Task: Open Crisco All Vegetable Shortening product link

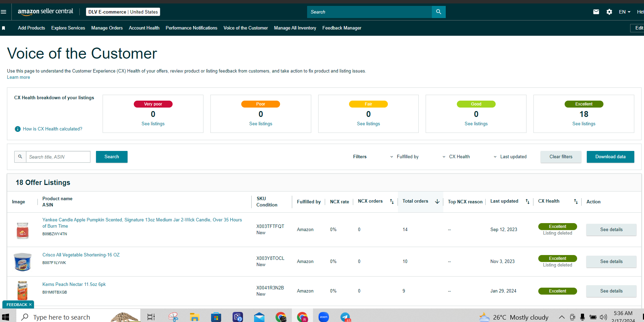Action: point(81,255)
